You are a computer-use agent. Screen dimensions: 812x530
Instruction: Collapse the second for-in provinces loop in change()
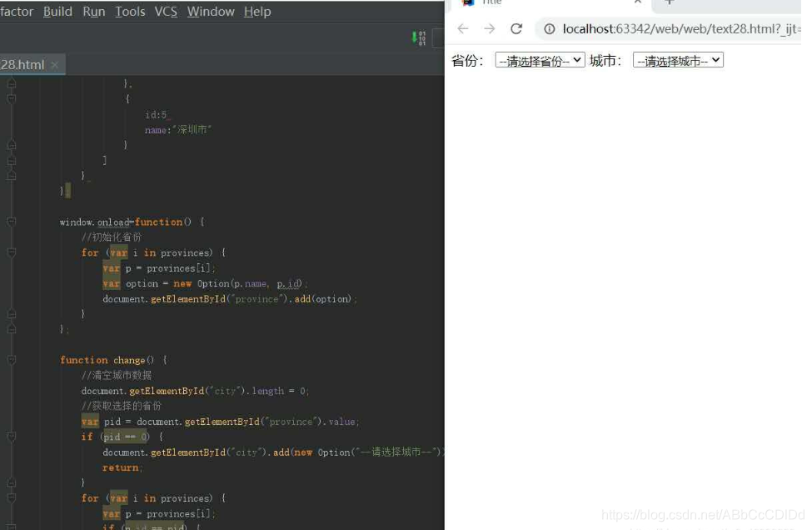12,497
